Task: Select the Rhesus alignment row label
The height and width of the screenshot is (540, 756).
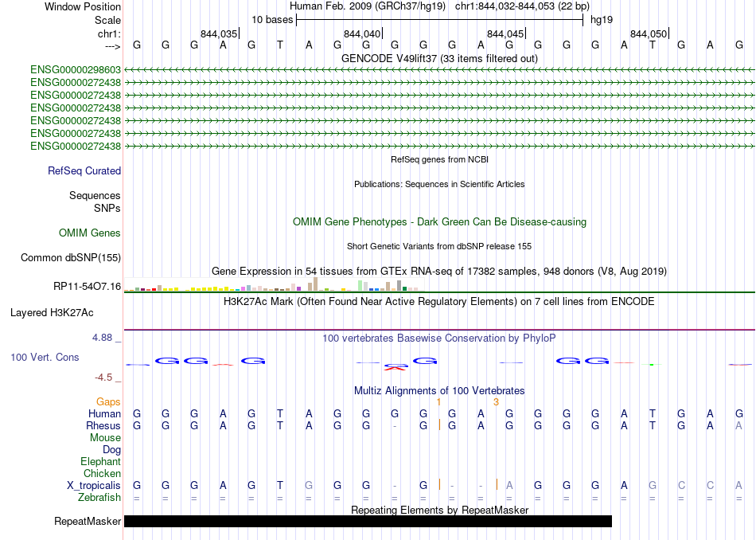Action: point(103,426)
